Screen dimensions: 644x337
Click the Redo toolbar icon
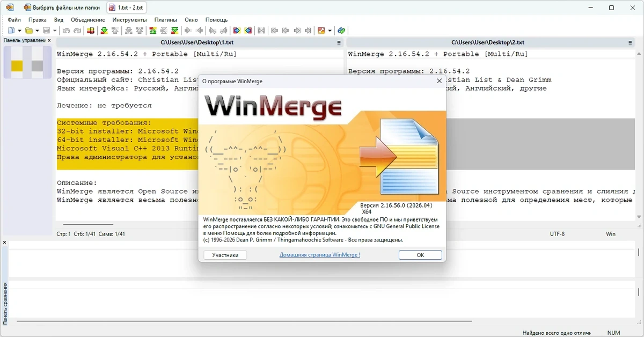tap(77, 31)
